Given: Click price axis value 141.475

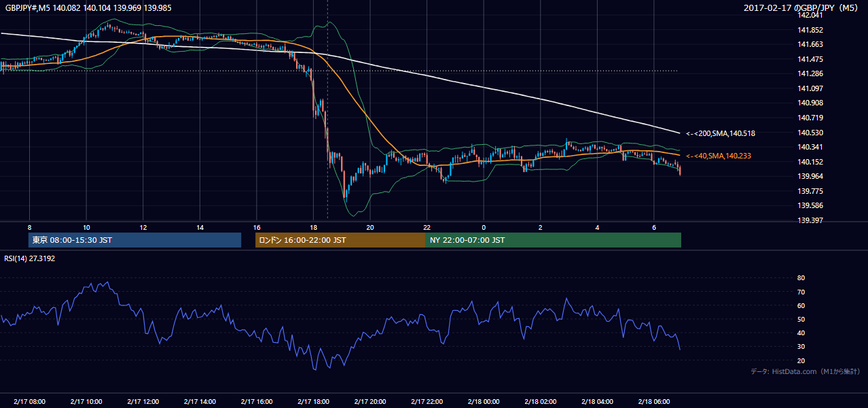Looking at the screenshot, I should (x=810, y=59).
